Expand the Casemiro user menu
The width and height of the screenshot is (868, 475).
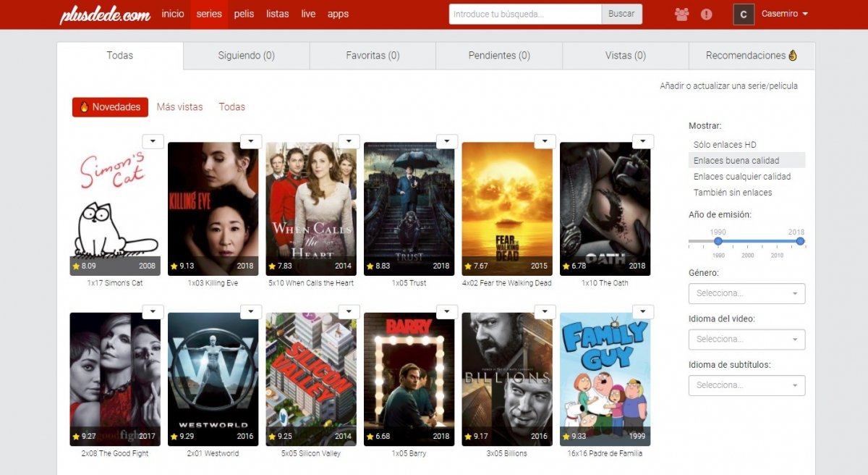coord(785,14)
